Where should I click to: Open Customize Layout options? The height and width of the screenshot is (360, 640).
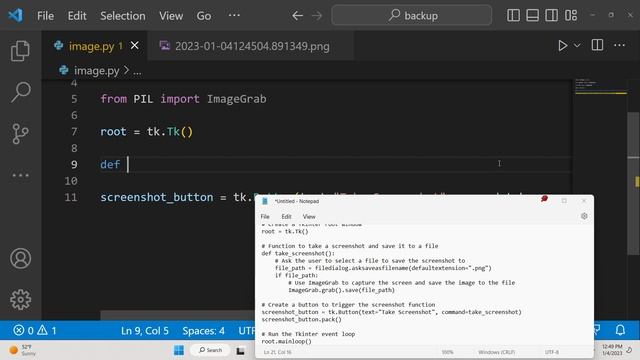pyautogui.click(x=571, y=16)
